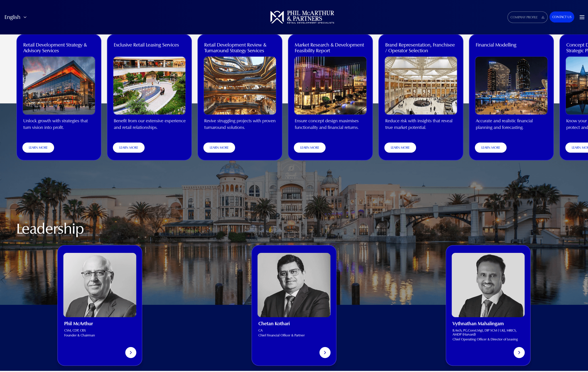This screenshot has height=372, width=588.
Task: Click 'CSM, CDP, CRX' credentials text
Action: pos(75,330)
